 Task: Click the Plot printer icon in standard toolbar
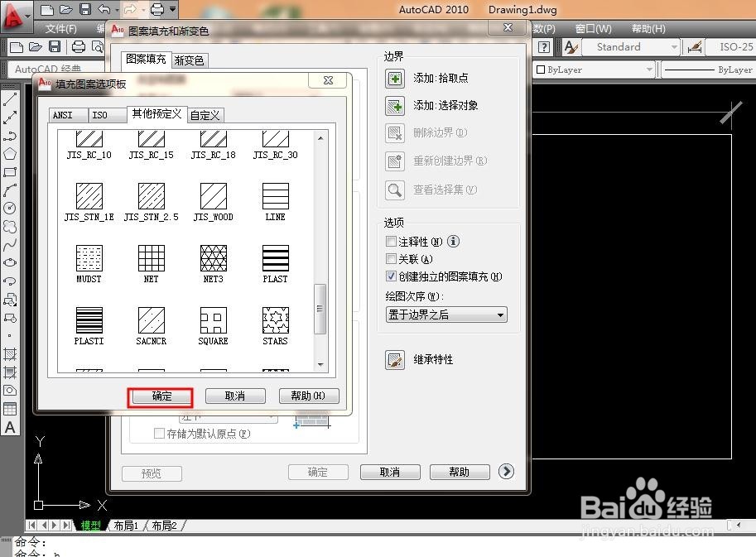[x=79, y=46]
